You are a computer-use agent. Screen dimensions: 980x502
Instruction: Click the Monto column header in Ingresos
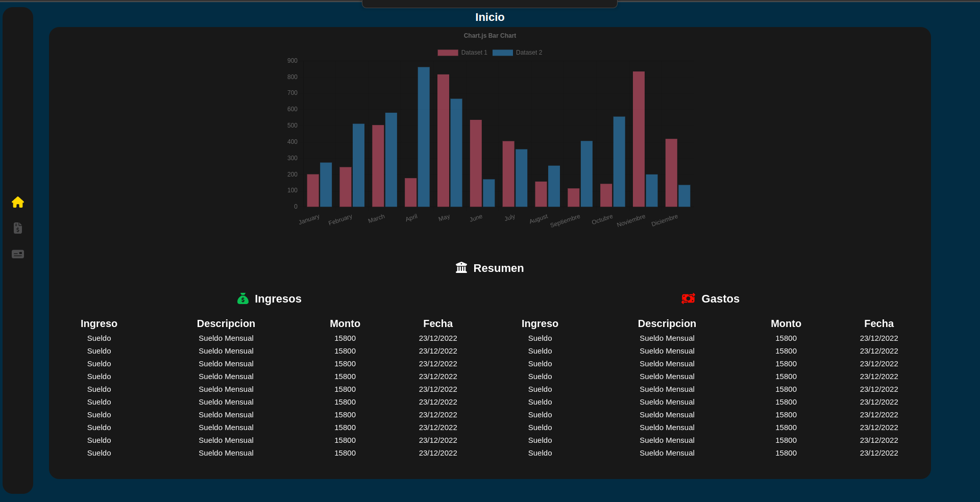point(345,323)
